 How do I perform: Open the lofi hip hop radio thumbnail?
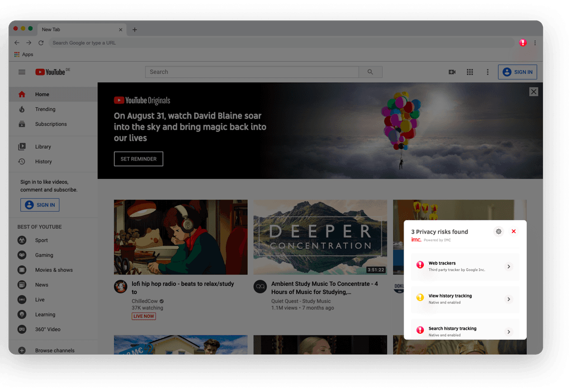181,237
